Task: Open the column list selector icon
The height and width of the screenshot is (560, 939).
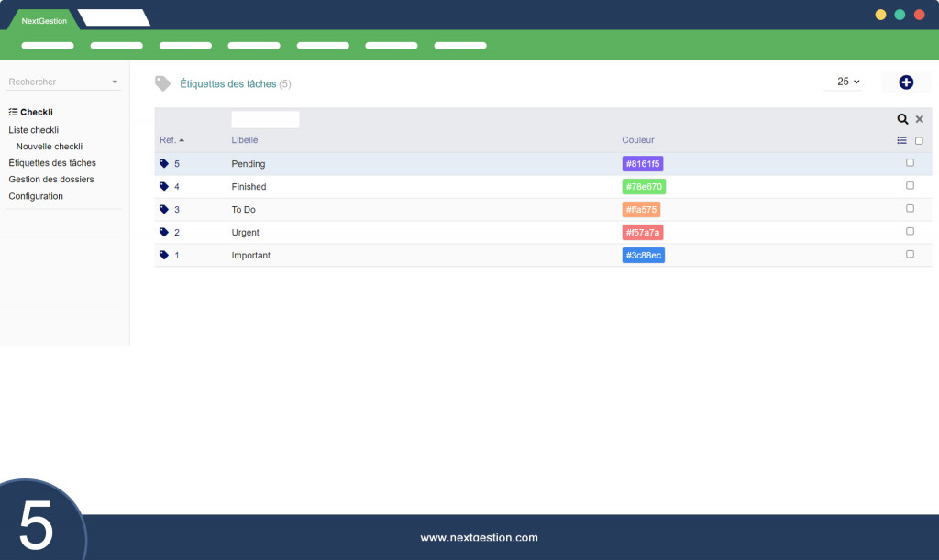Action: pyautogui.click(x=902, y=140)
